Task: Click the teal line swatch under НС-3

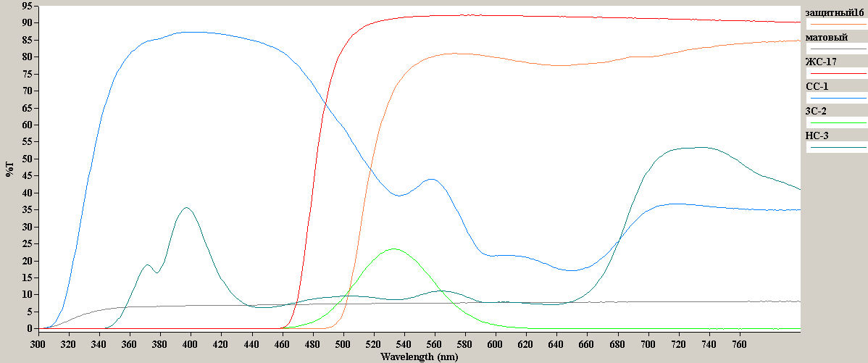Action: [x=838, y=147]
